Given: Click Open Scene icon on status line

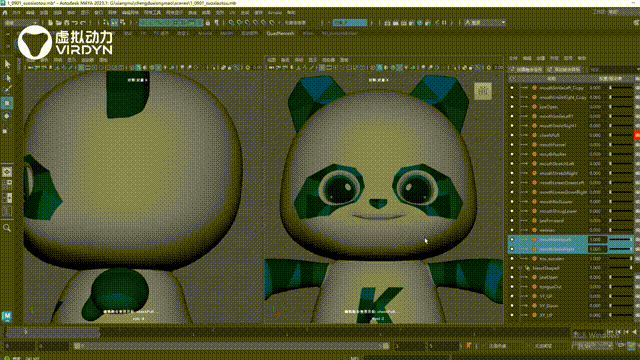Looking at the screenshot, I should click(x=58, y=23).
